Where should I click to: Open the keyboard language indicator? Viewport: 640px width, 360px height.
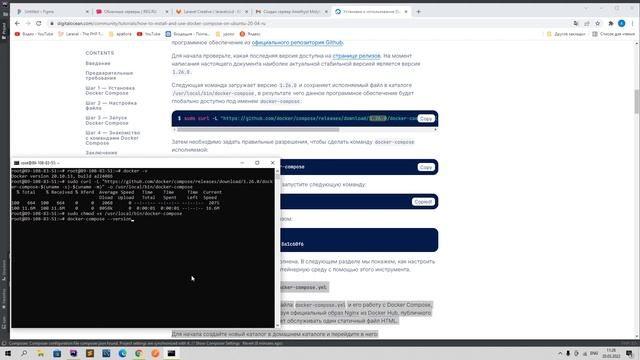[594, 353]
